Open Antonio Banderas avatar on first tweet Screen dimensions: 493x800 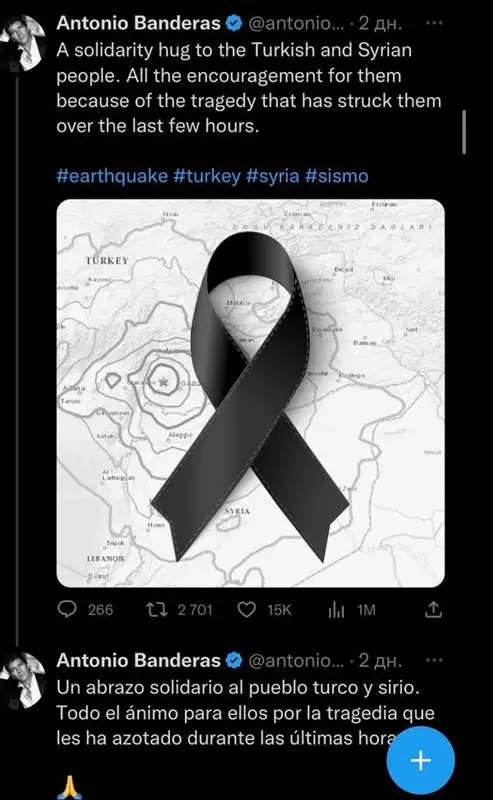23,42
